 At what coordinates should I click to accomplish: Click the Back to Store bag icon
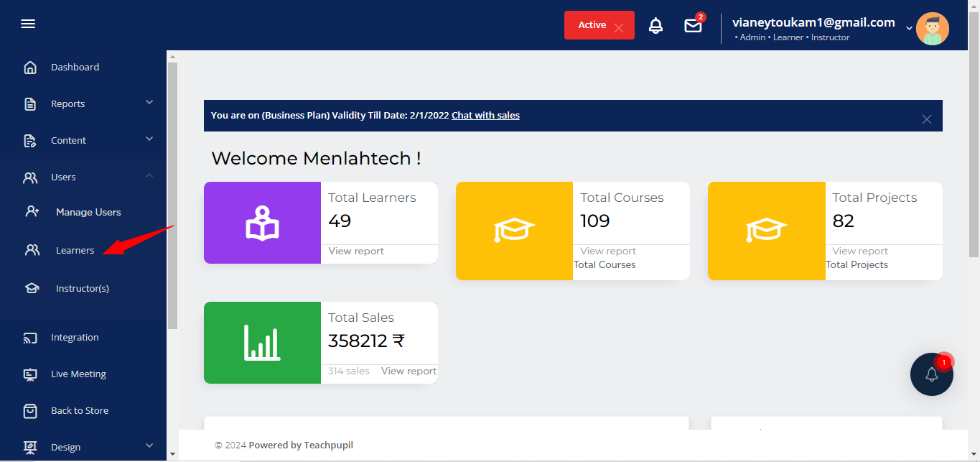(x=30, y=411)
